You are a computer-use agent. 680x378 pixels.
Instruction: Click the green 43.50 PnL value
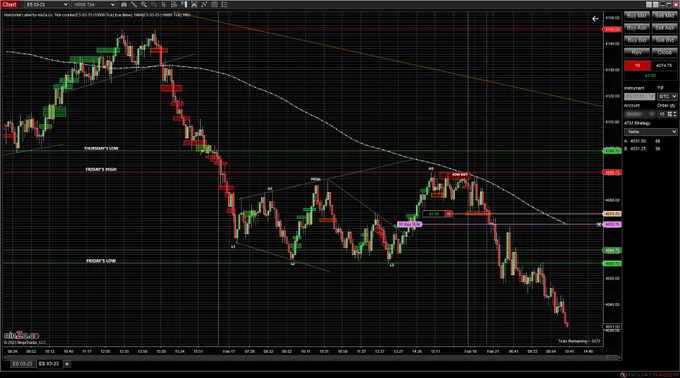click(x=650, y=75)
